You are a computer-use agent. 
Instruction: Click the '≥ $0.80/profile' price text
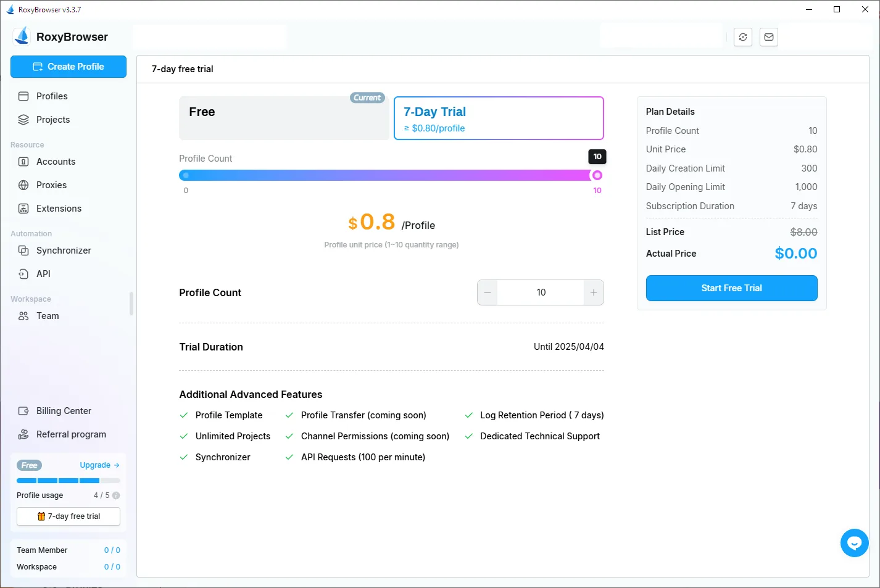(434, 128)
